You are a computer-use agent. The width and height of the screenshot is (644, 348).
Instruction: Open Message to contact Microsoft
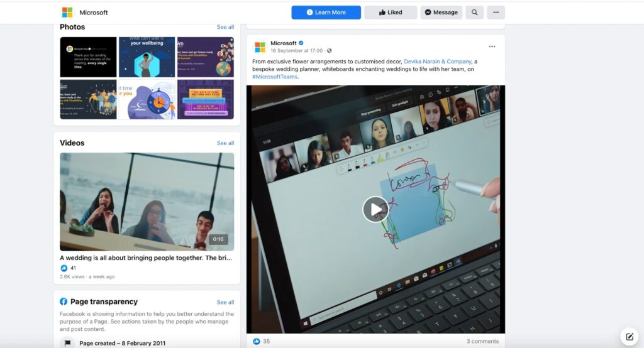pyautogui.click(x=441, y=13)
